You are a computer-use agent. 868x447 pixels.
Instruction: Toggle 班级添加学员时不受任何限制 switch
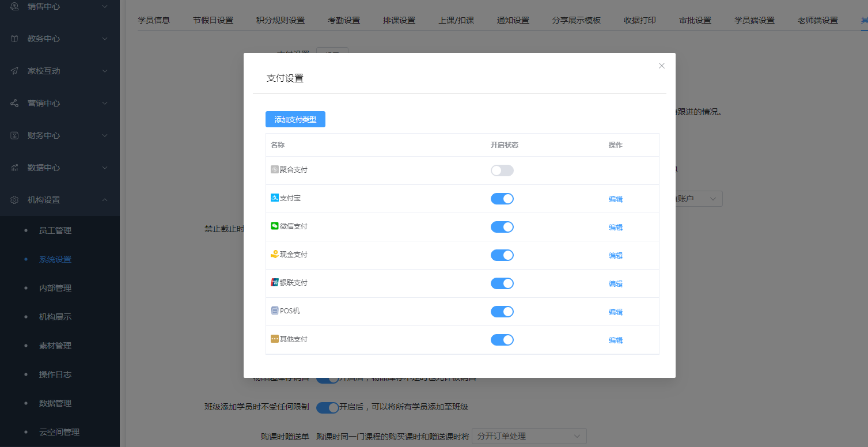pyautogui.click(x=328, y=407)
